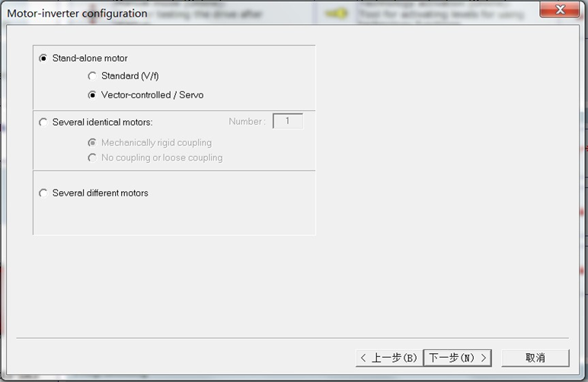Viewport: 588px width, 382px height.
Task: Pick the No coupling or loose coupling radio
Action: click(92, 158)
